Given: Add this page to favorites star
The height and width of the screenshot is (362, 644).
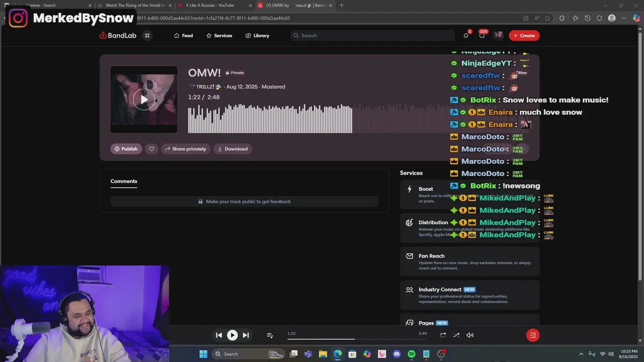Looking at the screenshot, I should click(547, 18).
